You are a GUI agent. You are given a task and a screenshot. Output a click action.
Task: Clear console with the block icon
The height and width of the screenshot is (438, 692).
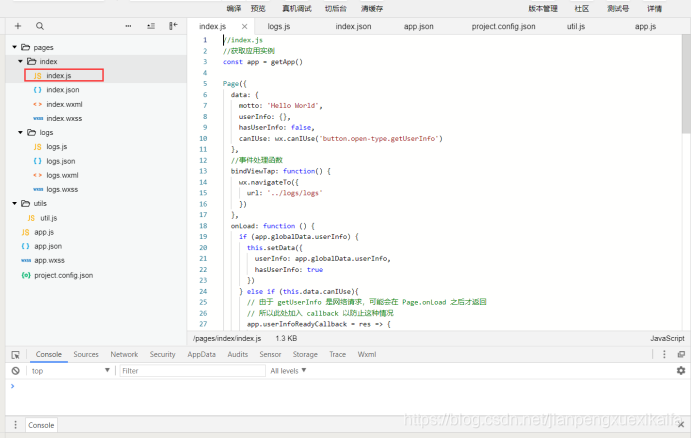[x=15, y=371]
